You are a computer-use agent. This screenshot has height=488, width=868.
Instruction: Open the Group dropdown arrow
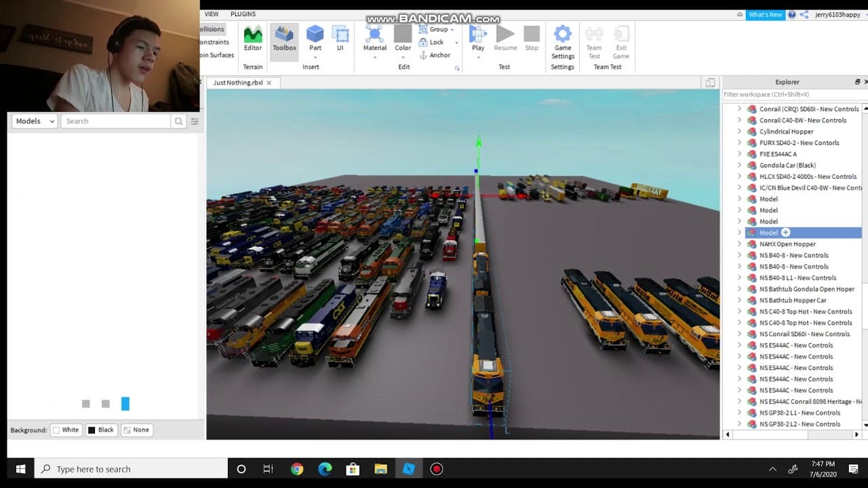452,30
